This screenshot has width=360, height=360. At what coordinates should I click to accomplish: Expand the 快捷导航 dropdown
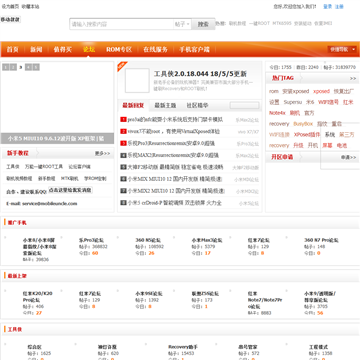pyautogui.click(x=342, y=49)
